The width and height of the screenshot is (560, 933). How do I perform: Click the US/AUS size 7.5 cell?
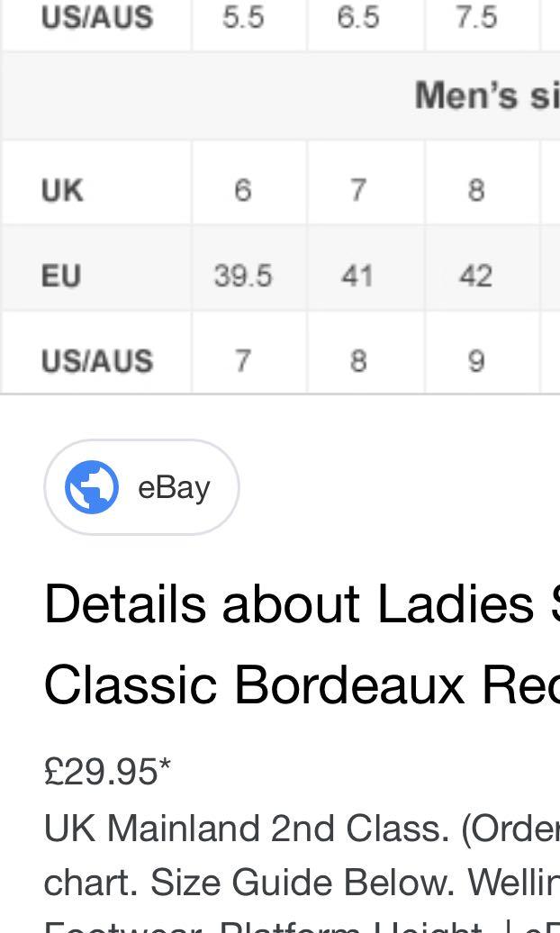(x=475, y=17)
